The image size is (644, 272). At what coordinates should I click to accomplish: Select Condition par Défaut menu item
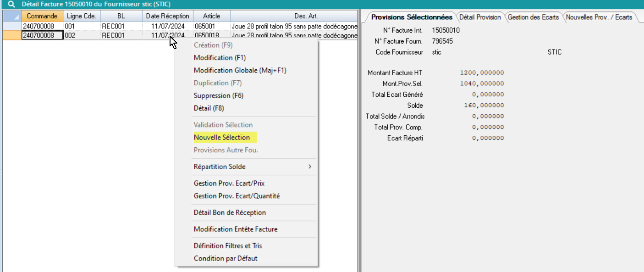point(226,258)
